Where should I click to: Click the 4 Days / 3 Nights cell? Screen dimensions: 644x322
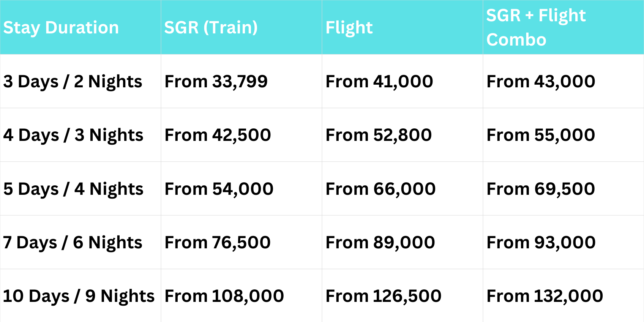(x=73, y=135)
